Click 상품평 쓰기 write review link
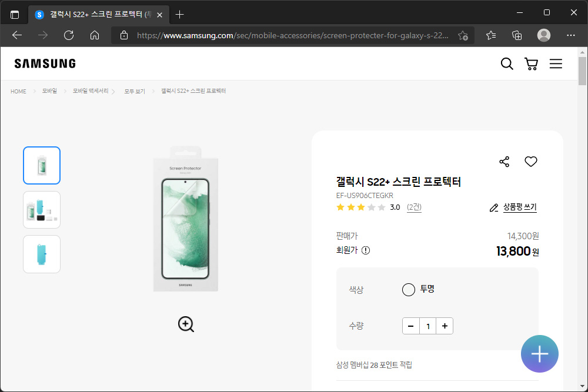The width and height of the screenshot is (588, 392). click(520, 207)
